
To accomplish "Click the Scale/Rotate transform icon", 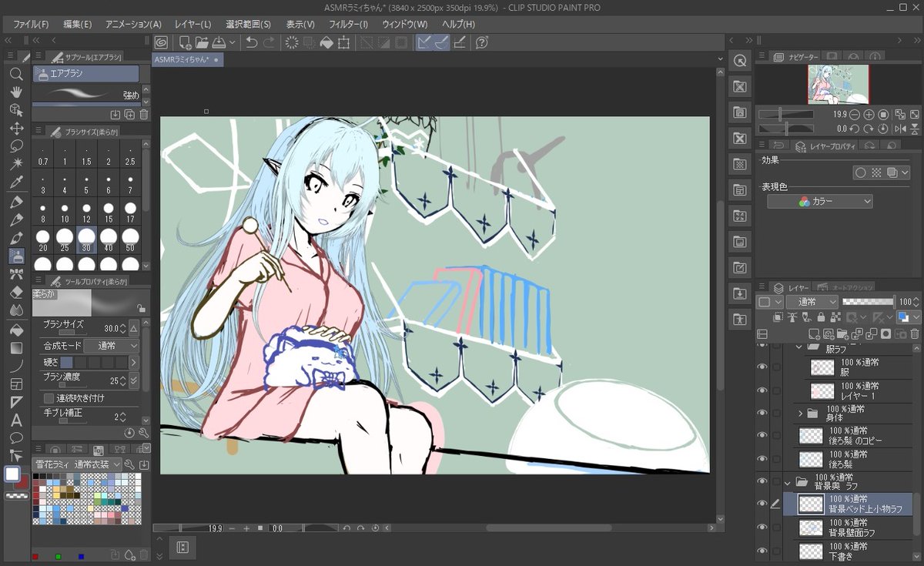I will coord(343,42).
